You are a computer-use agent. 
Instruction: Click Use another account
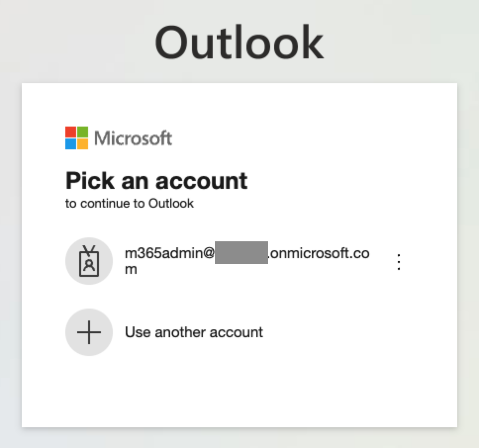click(x=193, y=332)
